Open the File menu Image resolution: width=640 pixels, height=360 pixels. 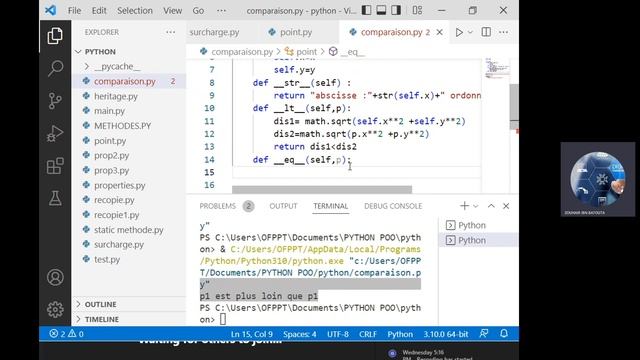click(74, 11)
